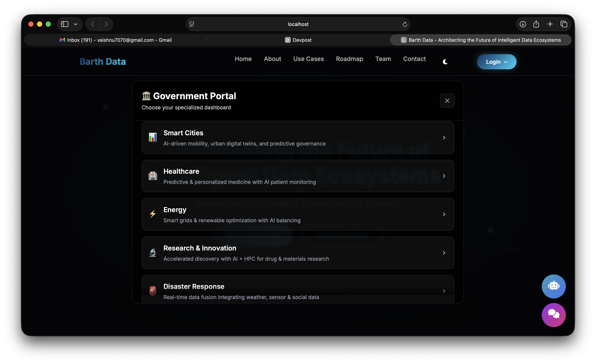The width and height of the screenshot is (596, 364).
Task: Open the Healthcare dashboard chevron
Action: coord(444,176)
